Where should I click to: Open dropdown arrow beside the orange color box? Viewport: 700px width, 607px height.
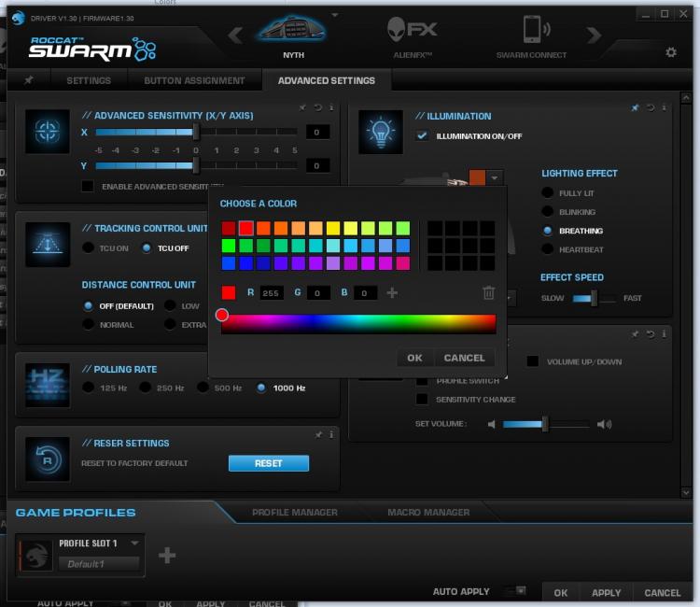click(x=495, y=177)
